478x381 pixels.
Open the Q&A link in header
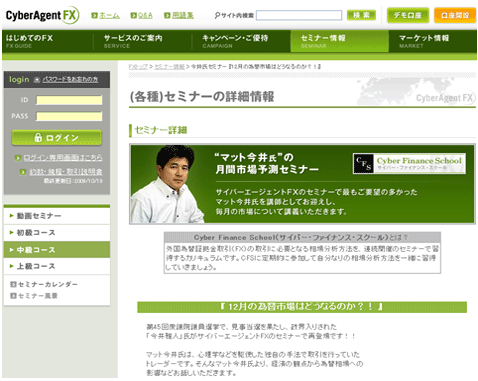tap(145, 15)
